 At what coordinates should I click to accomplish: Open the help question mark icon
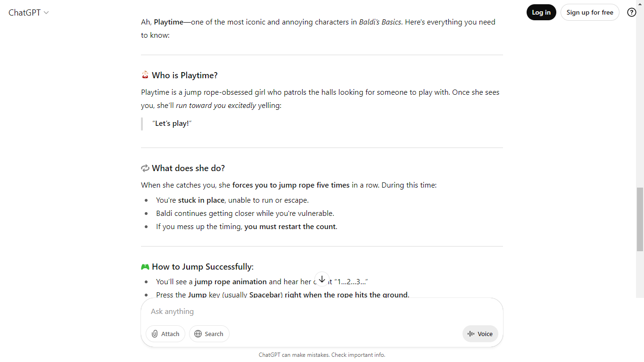(632, 12)
